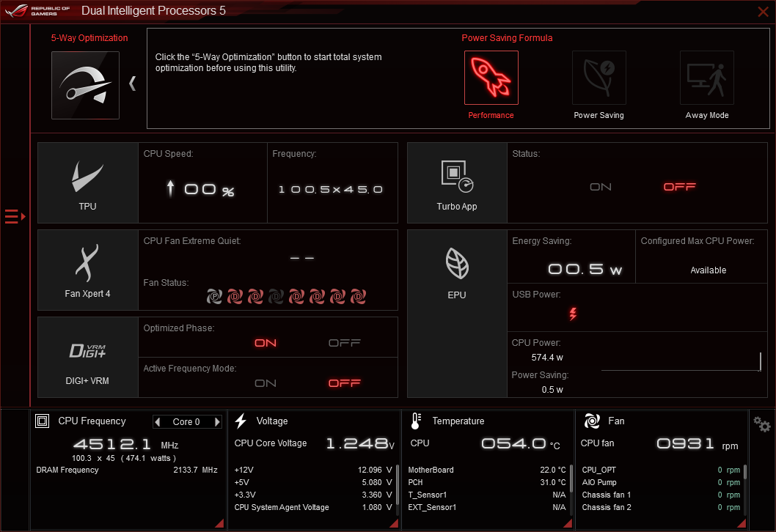The image size is (776, 532).
Task: Click the CPU fan 0931 rpm reading
Action: click(698, 444)
